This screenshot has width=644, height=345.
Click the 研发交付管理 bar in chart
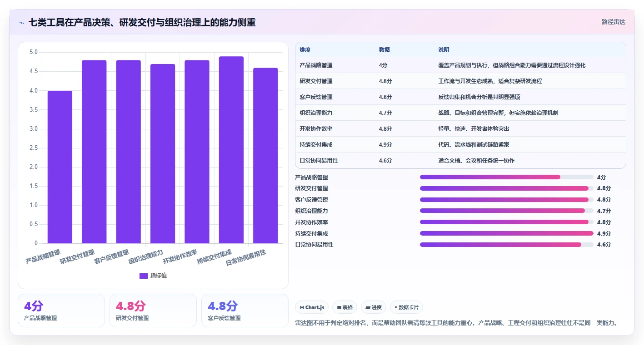[x=94, y=152]
